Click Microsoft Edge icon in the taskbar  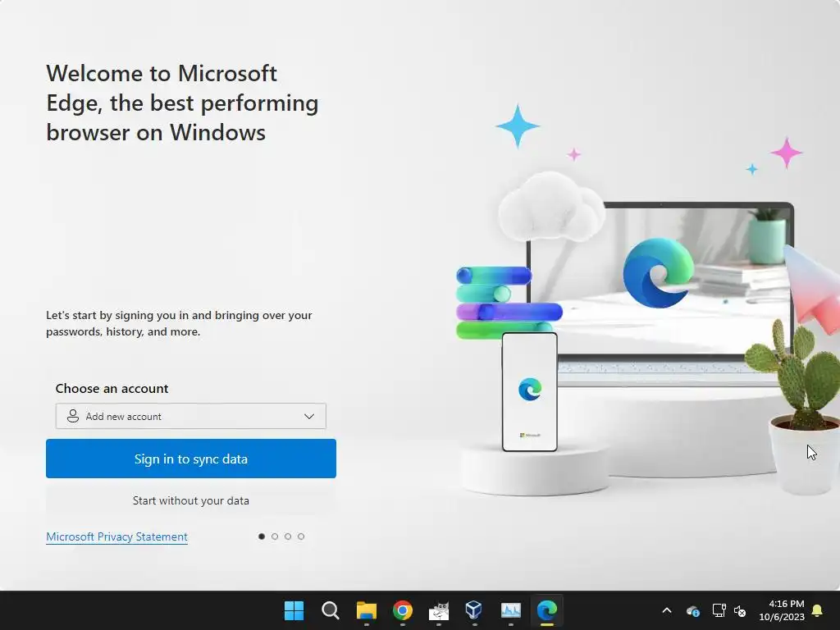point(547,610)
